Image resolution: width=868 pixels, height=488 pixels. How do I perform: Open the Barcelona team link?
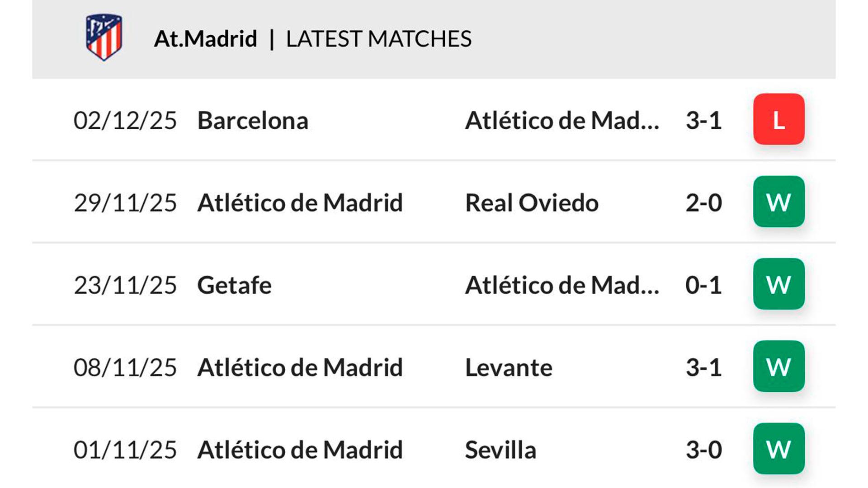tap(253, 121)
